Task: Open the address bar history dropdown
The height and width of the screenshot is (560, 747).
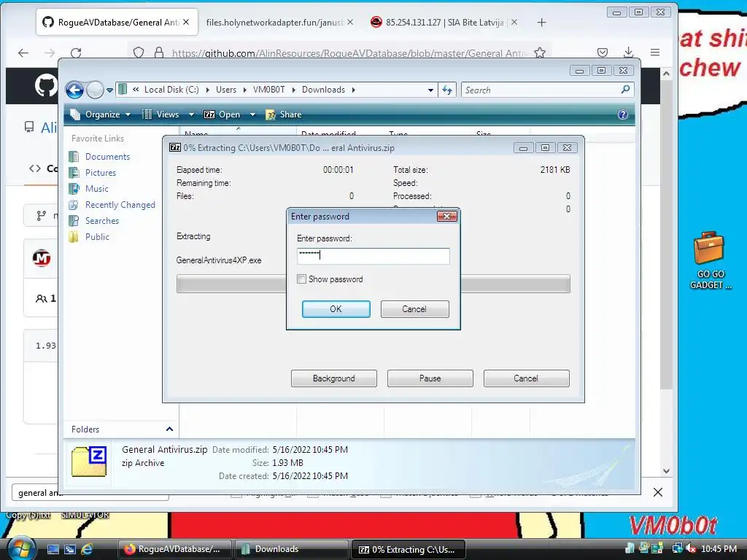Action: [x=430, y=90]
